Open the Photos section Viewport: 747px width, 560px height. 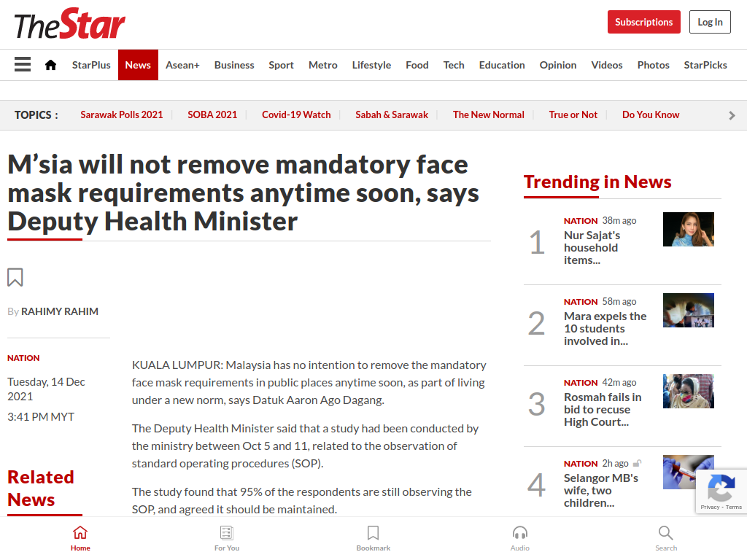point(653,65)
